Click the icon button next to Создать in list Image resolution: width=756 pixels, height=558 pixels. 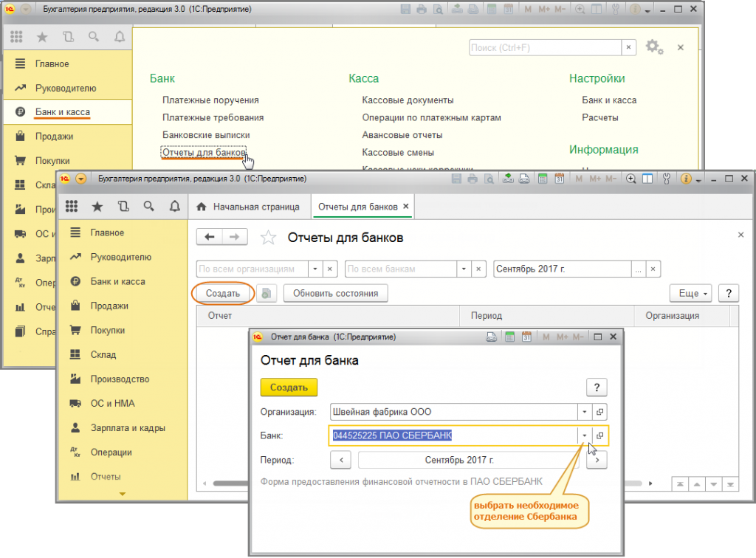[267, 294]
